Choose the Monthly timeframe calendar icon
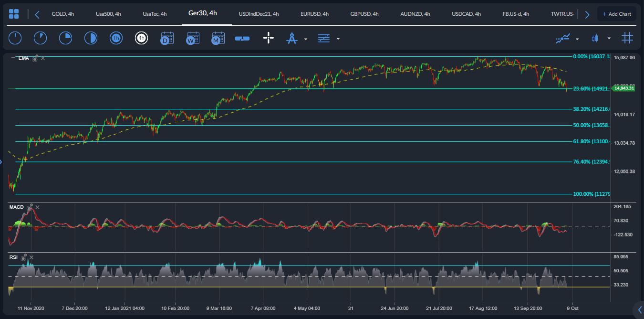Viewport: 644px width, 319px height. (218, 38)
